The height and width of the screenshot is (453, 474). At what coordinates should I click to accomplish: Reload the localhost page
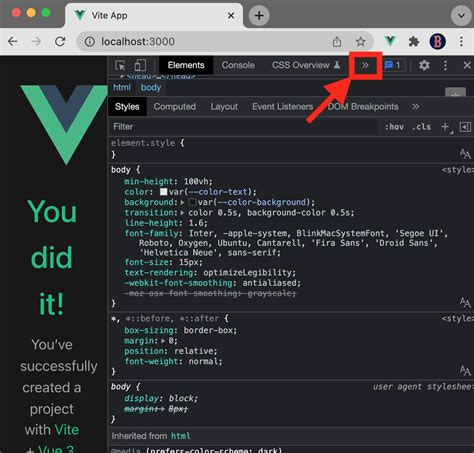coord(60,42)
